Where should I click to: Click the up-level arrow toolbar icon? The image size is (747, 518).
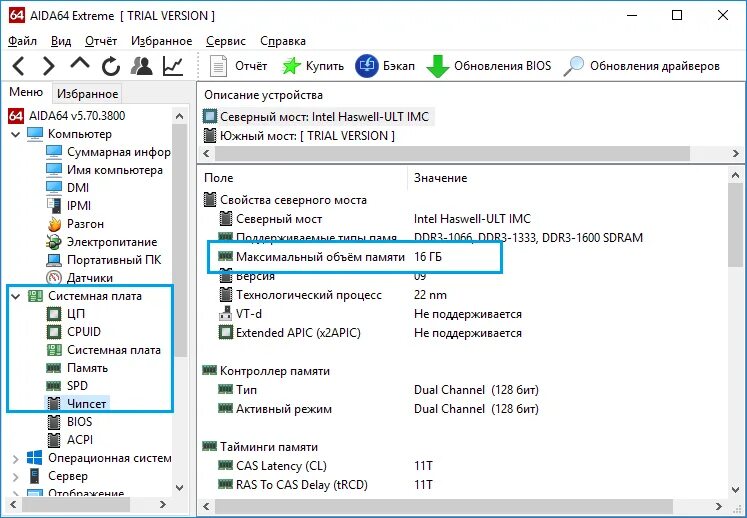pos(80,63)
